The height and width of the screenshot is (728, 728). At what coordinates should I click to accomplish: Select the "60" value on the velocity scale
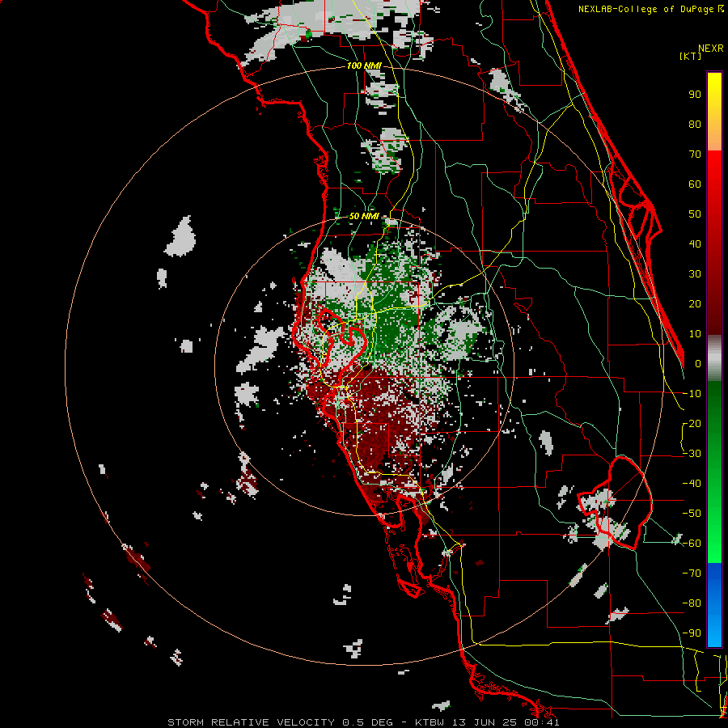coord(695,184)
